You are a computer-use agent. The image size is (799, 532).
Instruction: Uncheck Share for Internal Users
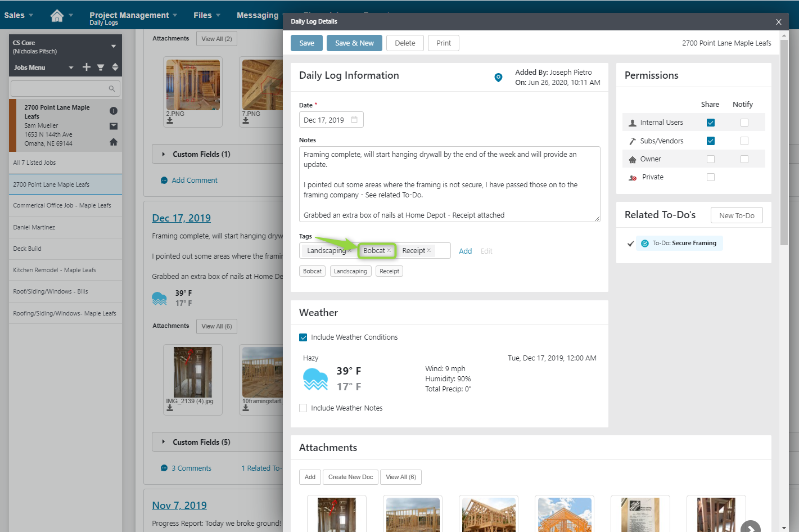click(x=711, y=123)
